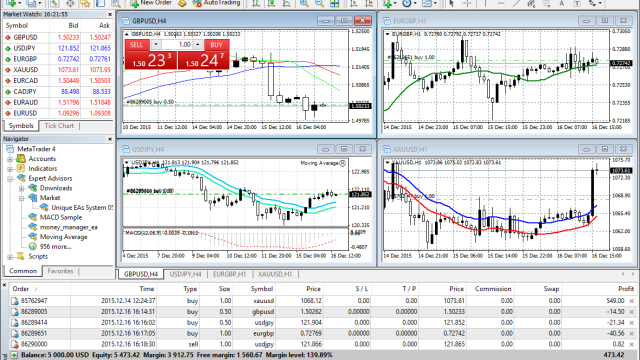Screen dimensions: 640x360
Task: Select the money_manager_ea expert advisor
Action: (x=69, y=227)
